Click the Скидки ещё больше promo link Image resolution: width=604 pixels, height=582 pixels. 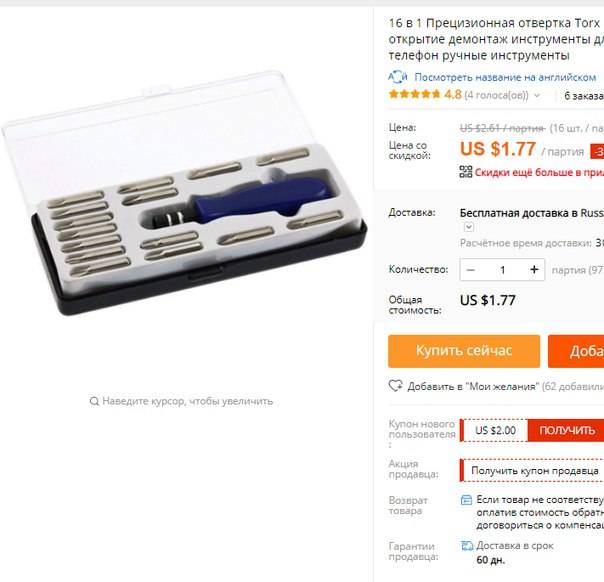[x=539, y=172]
